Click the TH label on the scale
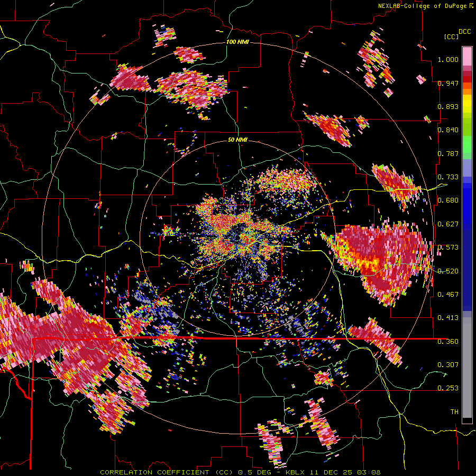The width and height of the screenshot is (476, 476). [454, 412]
